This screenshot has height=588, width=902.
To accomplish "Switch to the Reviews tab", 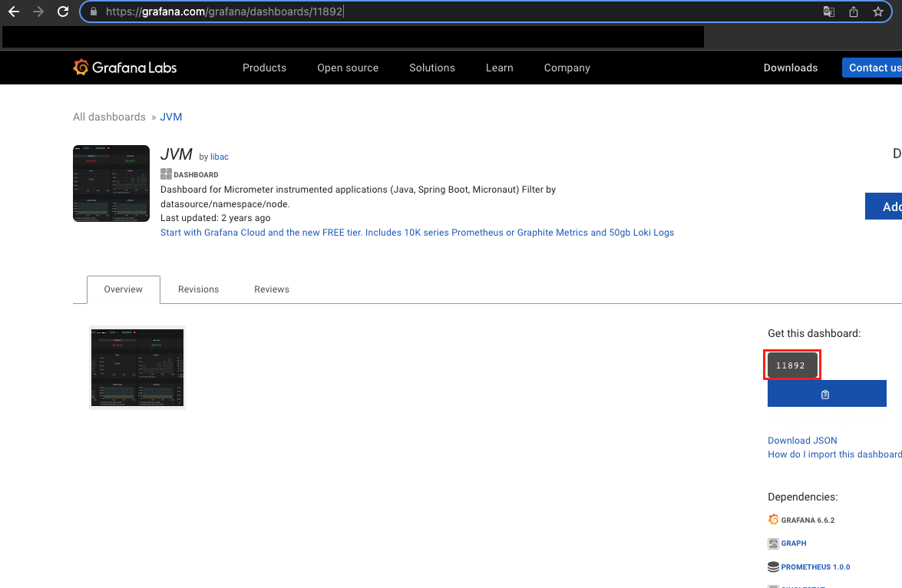I will [272, 289].
